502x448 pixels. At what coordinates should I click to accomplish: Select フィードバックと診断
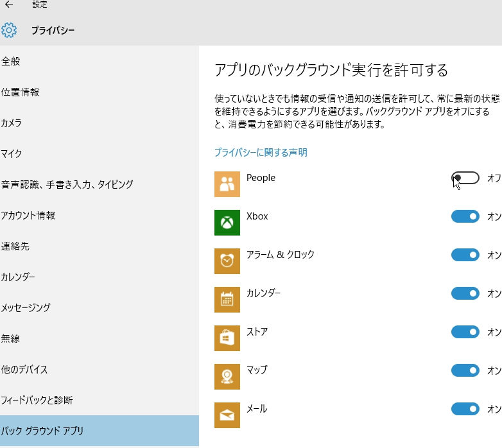tap(100, 400)
